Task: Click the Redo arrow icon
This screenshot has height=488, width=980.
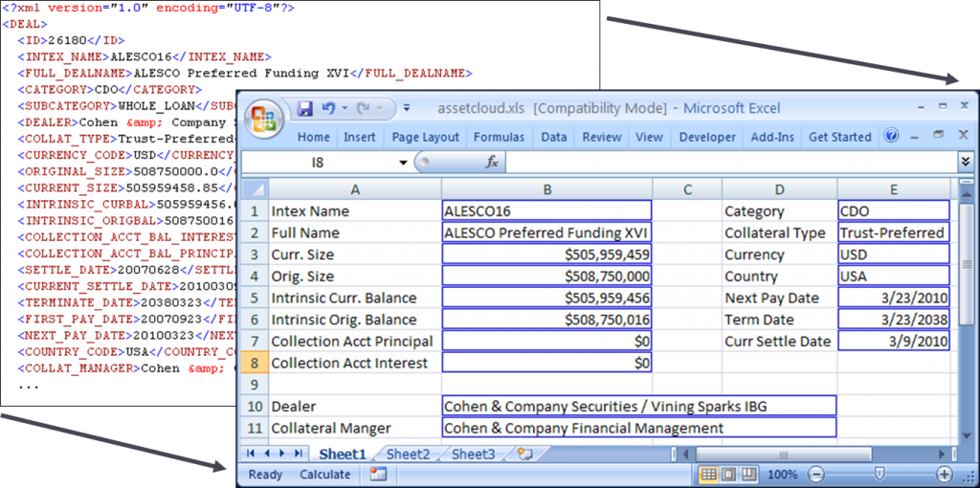Action: click(364, 109)
